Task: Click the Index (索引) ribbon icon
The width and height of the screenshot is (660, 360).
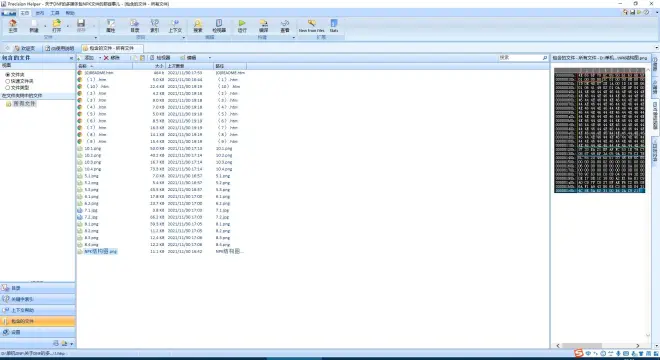Action: 154,24
